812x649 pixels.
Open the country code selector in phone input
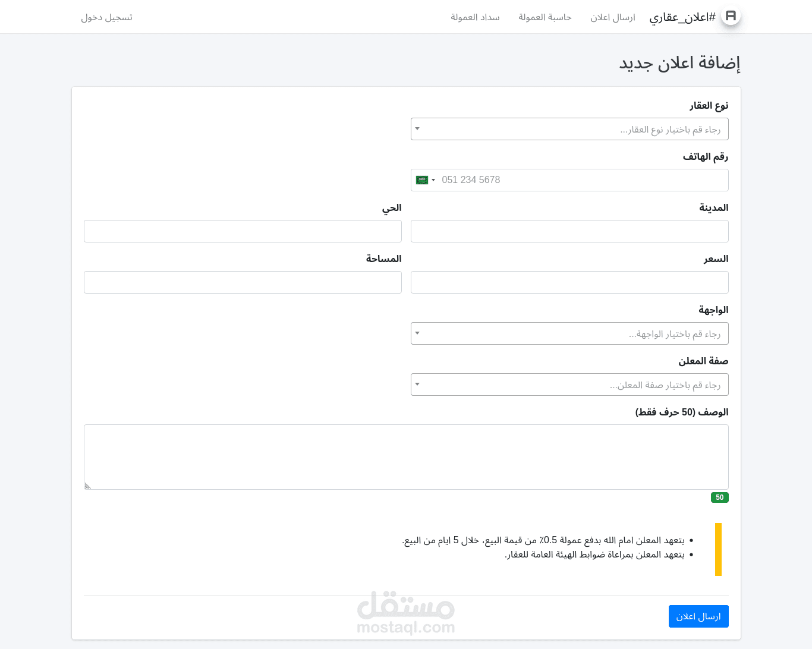(425, 179)
